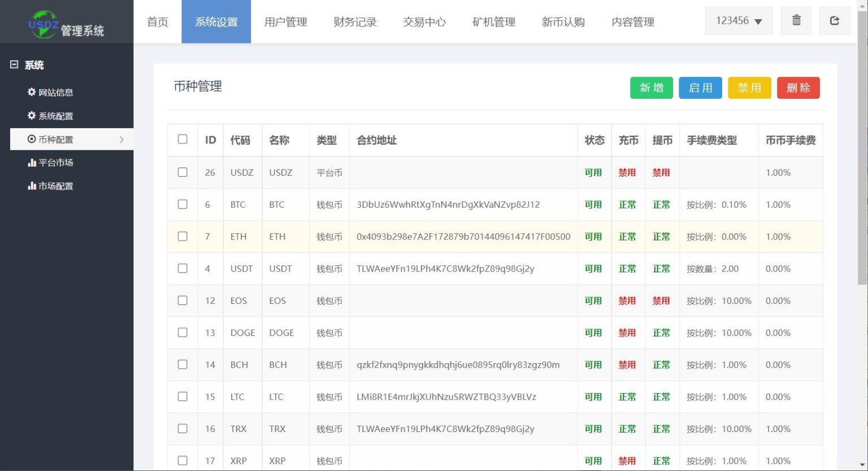Click the 充币 status 禁用 in USDZ row
Viewport: 868px width, 471px height.
627,172
